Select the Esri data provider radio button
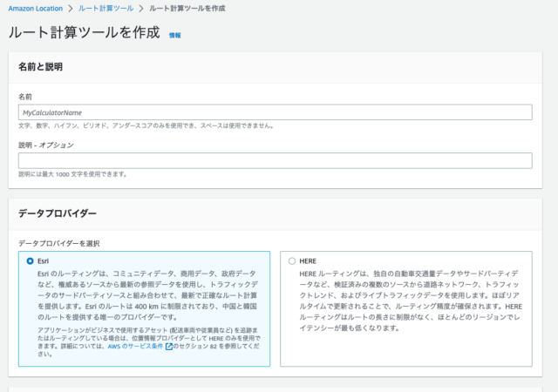The height and width of the screenshot is (392, 558). (31, 261)
